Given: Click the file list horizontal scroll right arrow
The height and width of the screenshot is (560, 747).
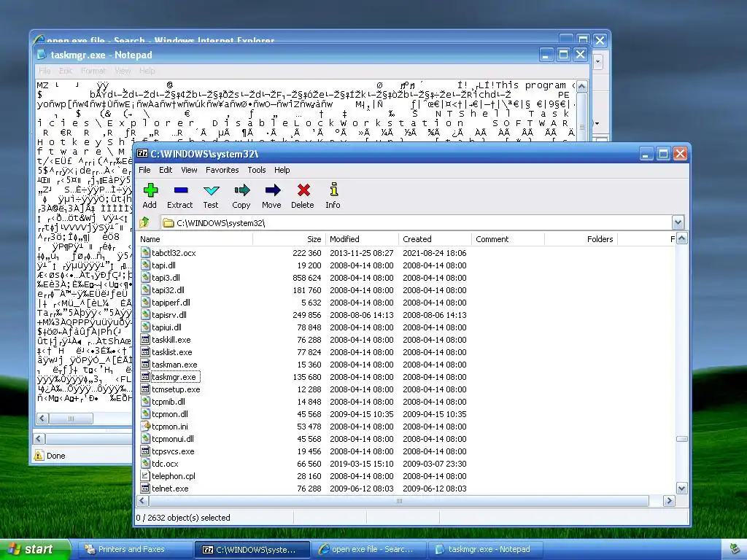Looking at the screenshot, I should click(x=669, y=500).
